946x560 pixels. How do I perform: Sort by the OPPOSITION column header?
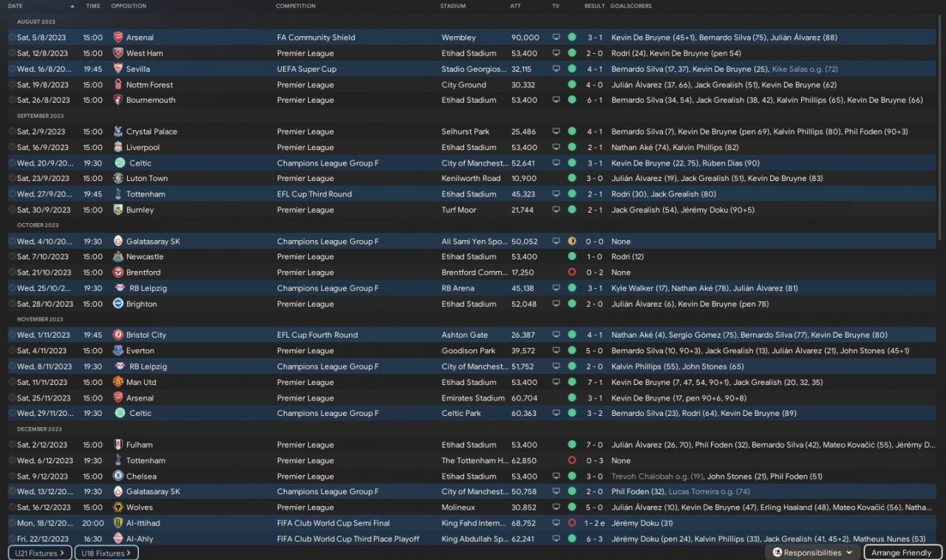(129, 6)
